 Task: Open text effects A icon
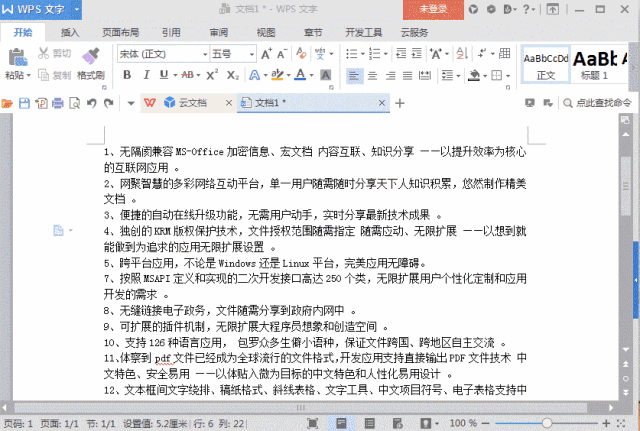point(255,75)
